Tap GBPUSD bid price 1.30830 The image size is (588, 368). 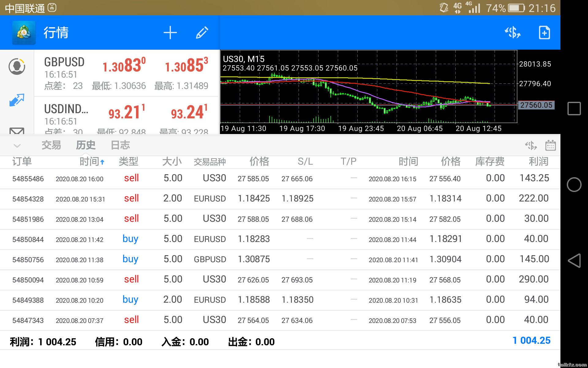124,65
